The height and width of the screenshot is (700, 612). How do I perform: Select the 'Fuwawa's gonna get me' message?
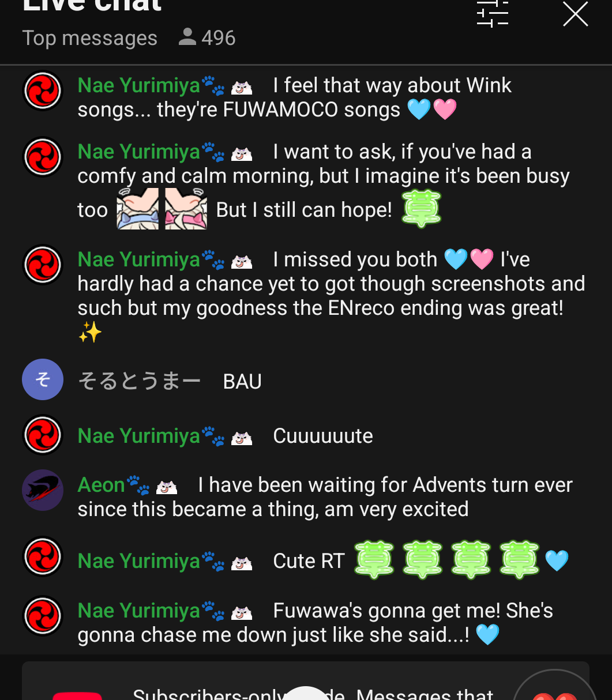(x=316, y=623)
